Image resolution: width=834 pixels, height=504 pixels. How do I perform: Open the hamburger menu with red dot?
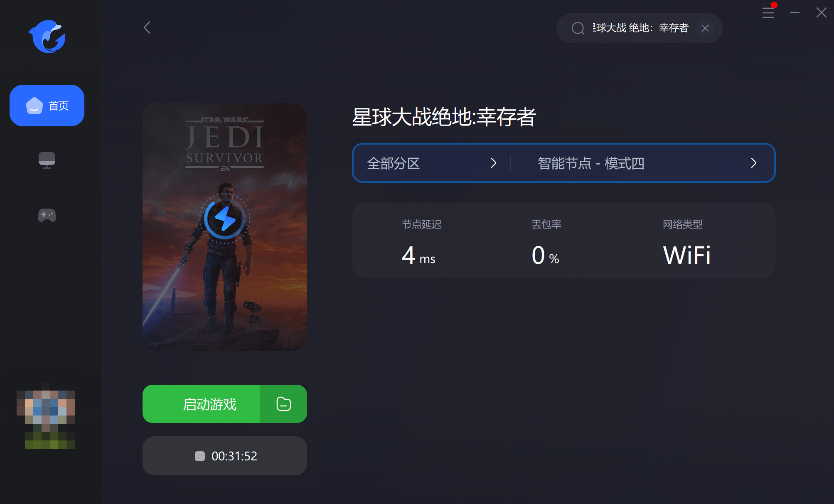tap(768, 12)
